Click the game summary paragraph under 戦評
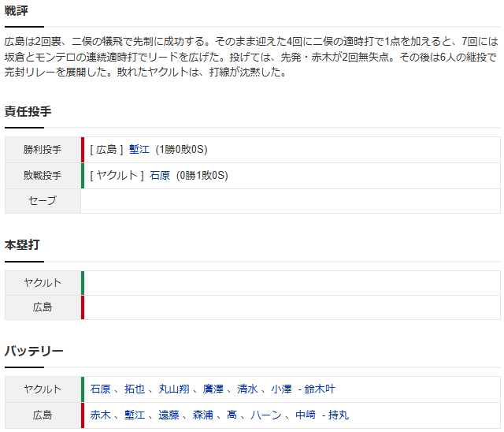 tap(252, 57)
